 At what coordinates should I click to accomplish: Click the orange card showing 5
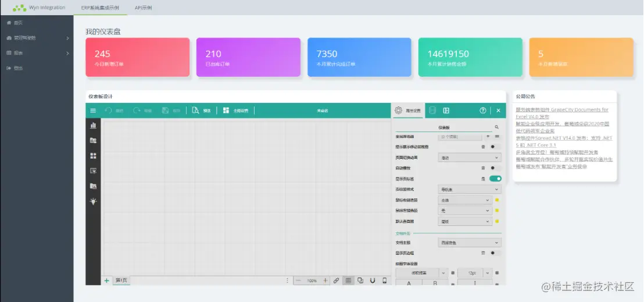click(581, 57)
